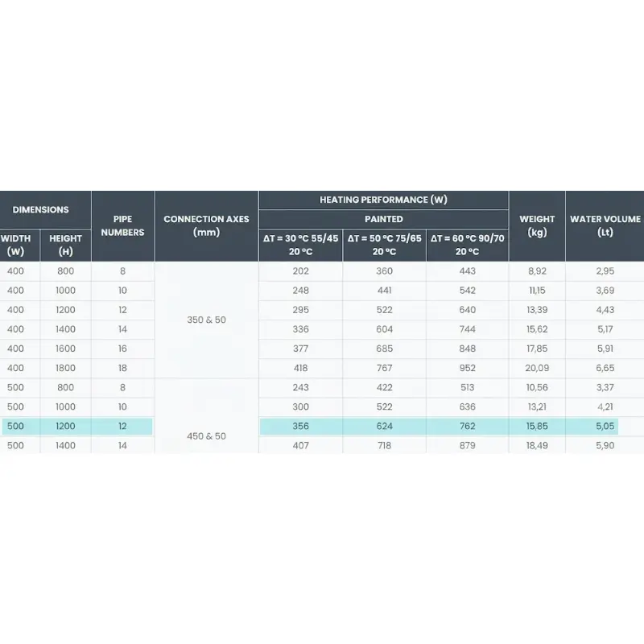Click the CONNECTION AXES (mm) header
The image size is (644, 644).
click(x=206, y=226)
